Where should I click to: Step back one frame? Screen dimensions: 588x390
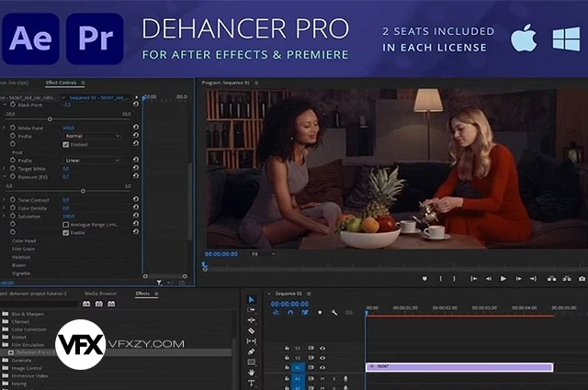point(489,279)
